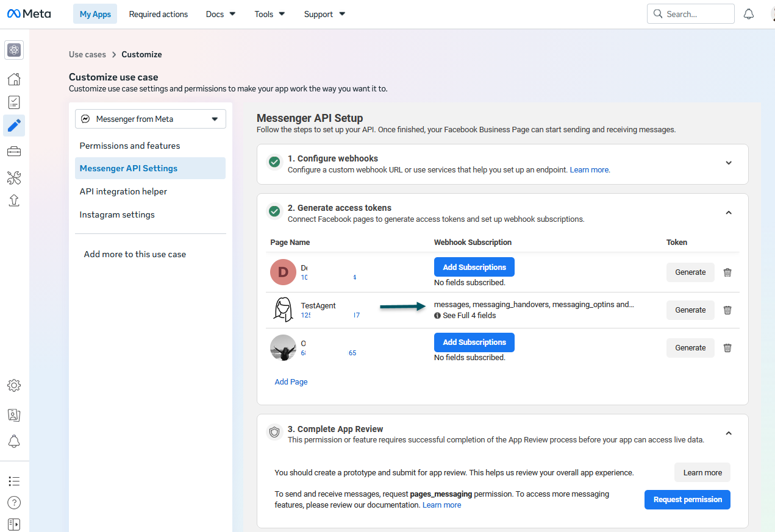Click the Add Page link
Image resolution: width=775 pixels, height=532 pixels.
click(x=291, y=381)
